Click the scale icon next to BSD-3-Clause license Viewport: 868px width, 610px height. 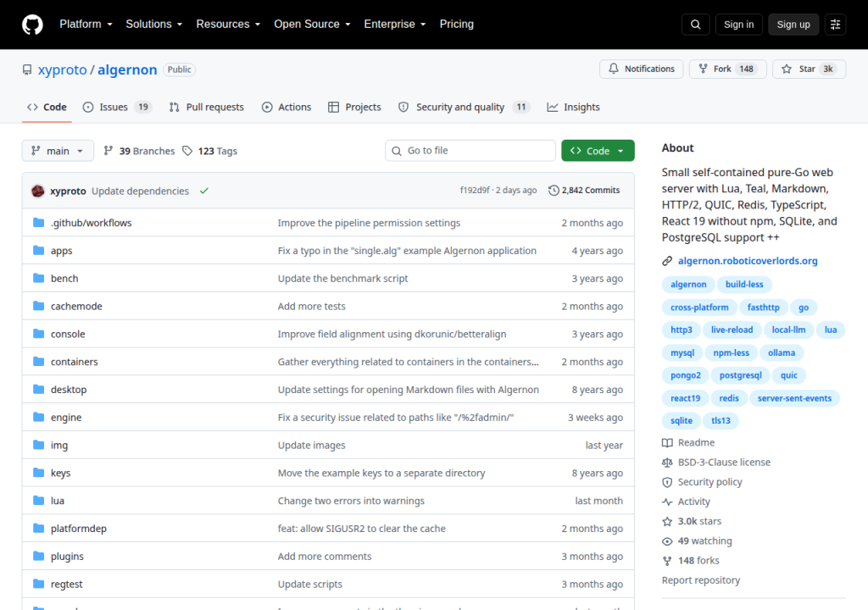click(667, 463)
